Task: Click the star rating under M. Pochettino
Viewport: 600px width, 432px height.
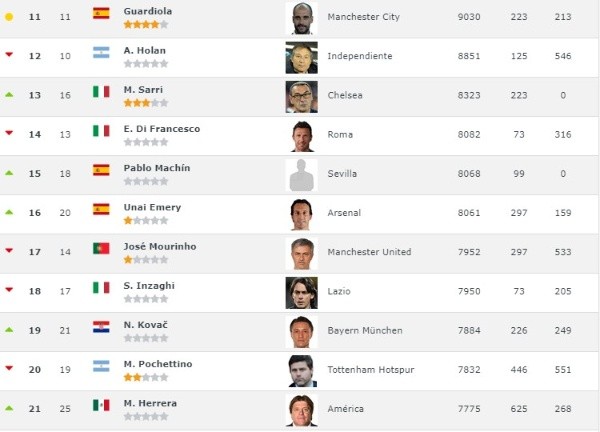Action: tap(146, 378)
